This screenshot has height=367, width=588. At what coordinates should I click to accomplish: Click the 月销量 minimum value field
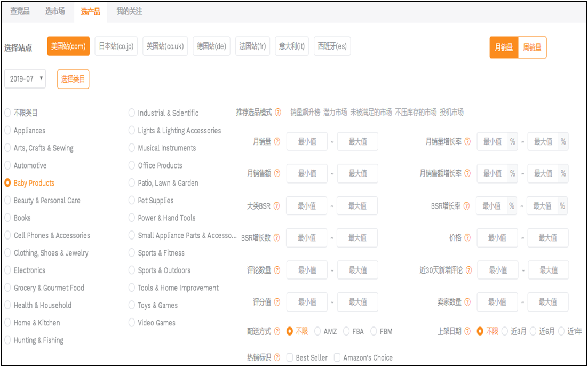307,142
